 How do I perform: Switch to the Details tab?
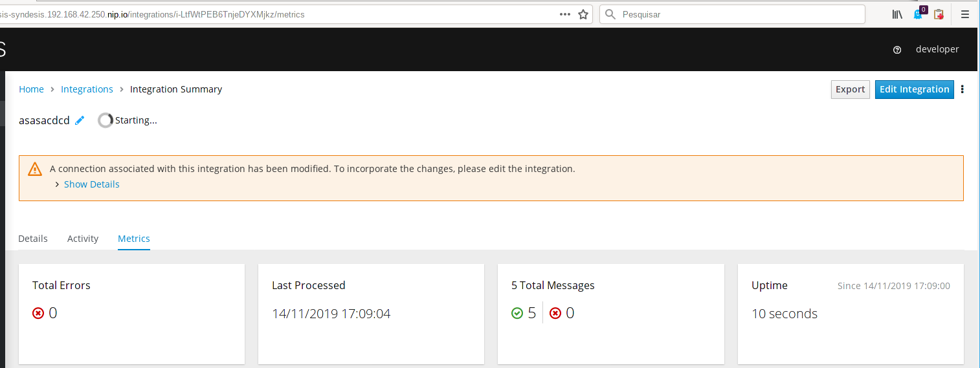click(33, 239)
